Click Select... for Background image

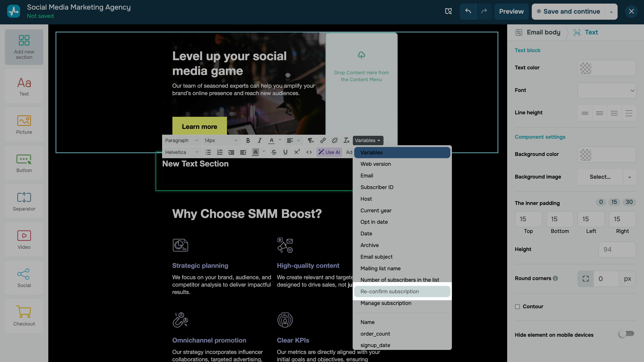[x=600, y=177]
